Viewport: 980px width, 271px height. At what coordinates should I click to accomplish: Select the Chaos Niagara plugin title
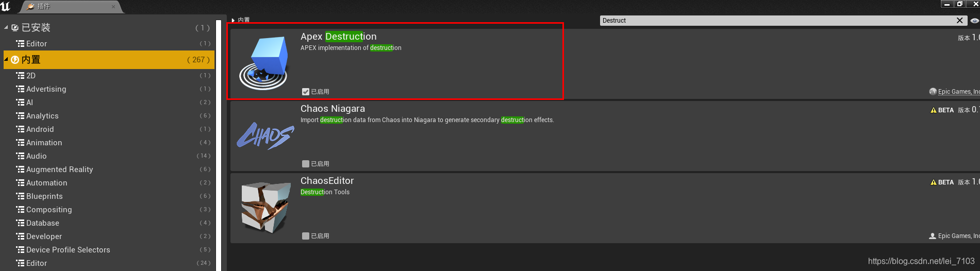(333, 109)
